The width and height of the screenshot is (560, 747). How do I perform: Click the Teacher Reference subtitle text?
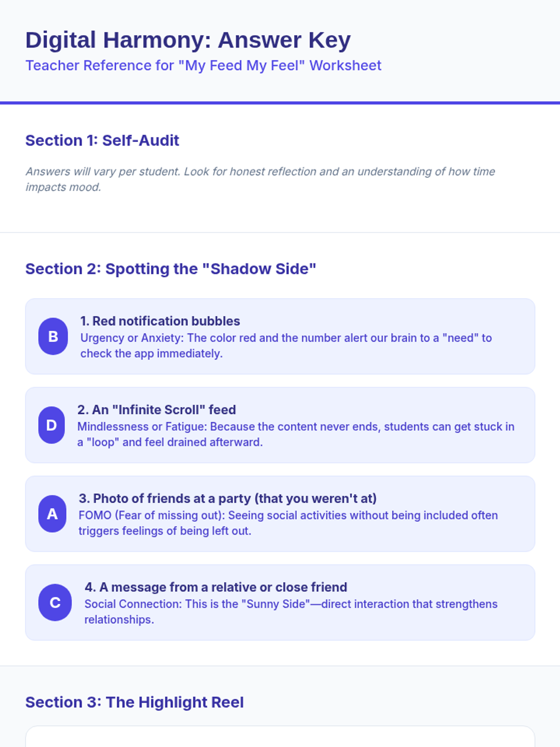tap(203, 65)
